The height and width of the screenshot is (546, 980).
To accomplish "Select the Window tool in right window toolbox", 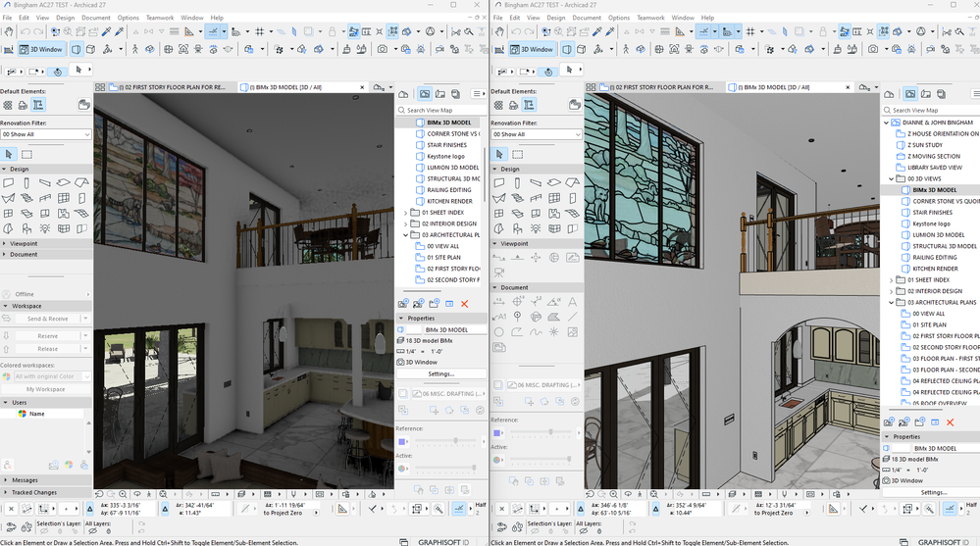I will coord(498,213).
